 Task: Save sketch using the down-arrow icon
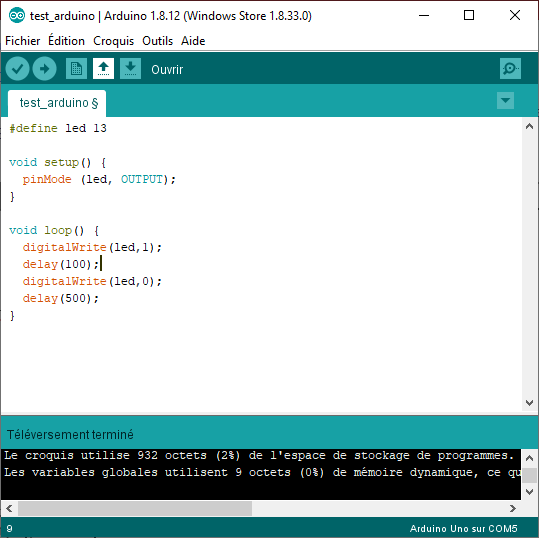coord(130,69)
